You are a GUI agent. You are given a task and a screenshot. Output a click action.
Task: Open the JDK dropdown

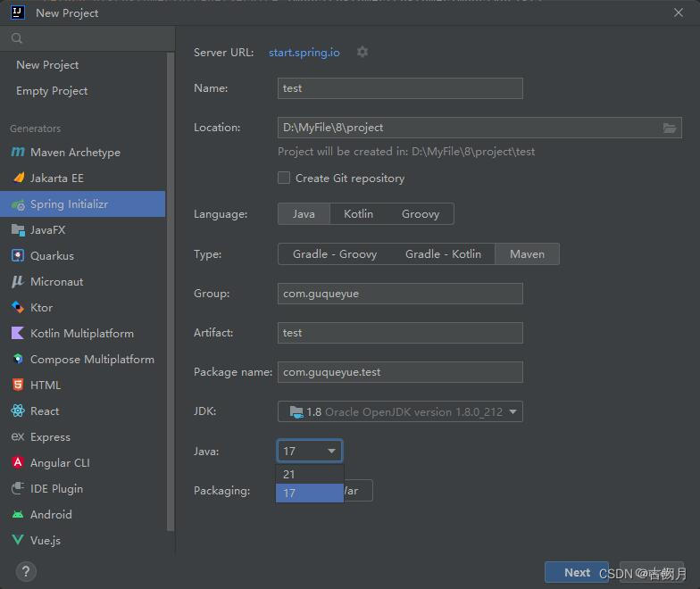click(400, 411)
